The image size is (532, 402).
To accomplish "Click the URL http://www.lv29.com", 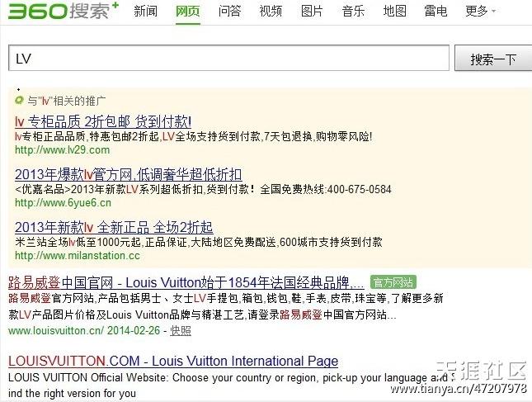I will pos(62,149).
